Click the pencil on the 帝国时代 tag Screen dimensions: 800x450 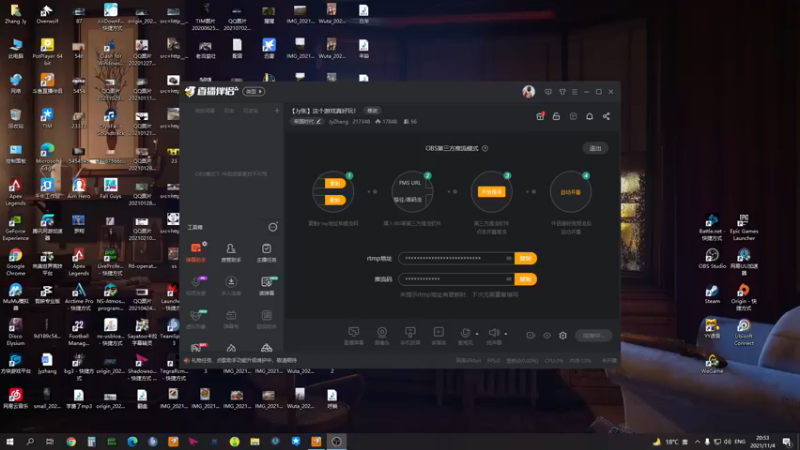pyautogui.click(x=318, y=121)
